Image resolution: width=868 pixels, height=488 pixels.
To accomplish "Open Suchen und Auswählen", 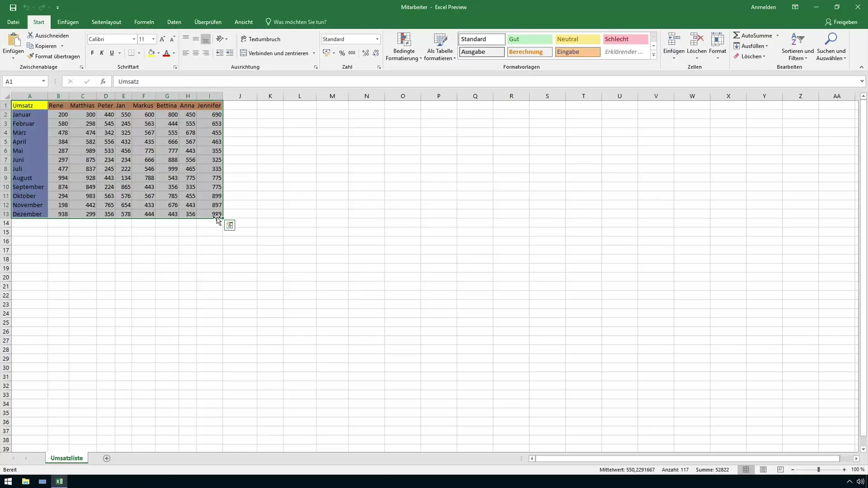I will [x=831, y=47].
